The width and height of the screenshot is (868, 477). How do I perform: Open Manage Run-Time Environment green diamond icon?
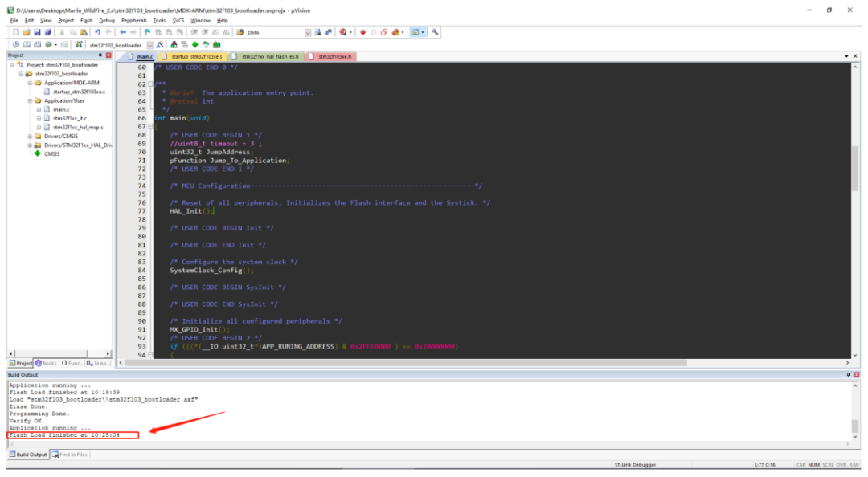[x=194, y=45]
